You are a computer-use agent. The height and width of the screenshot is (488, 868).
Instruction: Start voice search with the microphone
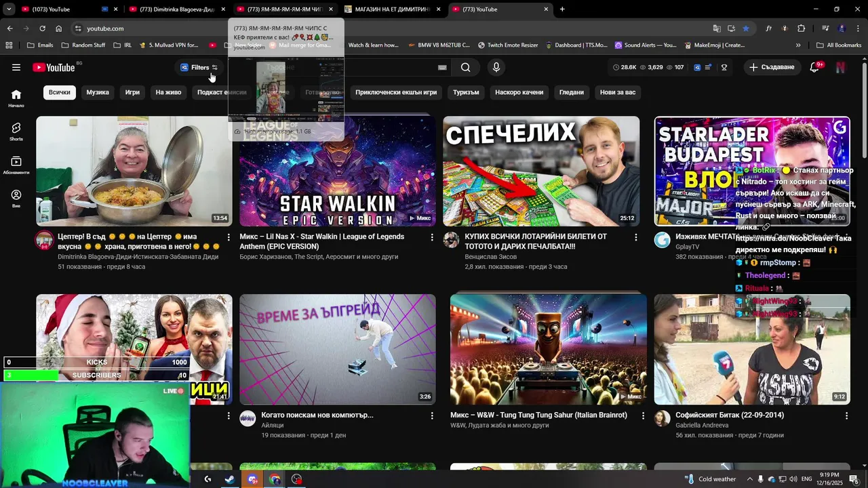(x=496, y=67)
